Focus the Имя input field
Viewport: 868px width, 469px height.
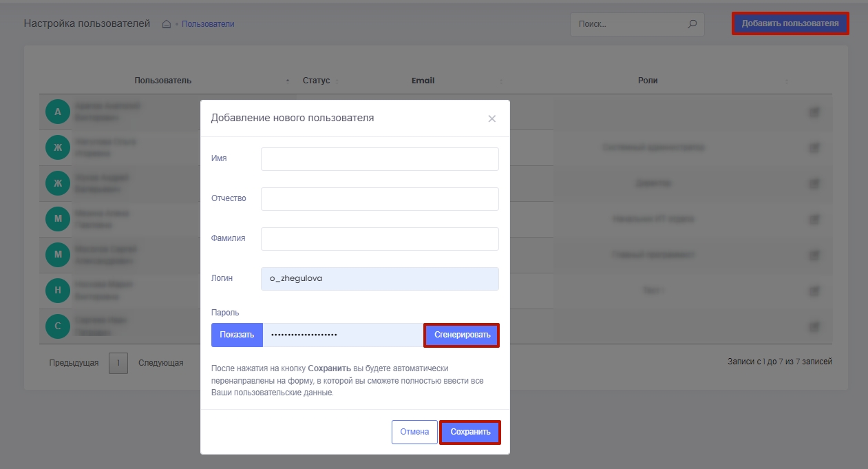click(379, 159)
